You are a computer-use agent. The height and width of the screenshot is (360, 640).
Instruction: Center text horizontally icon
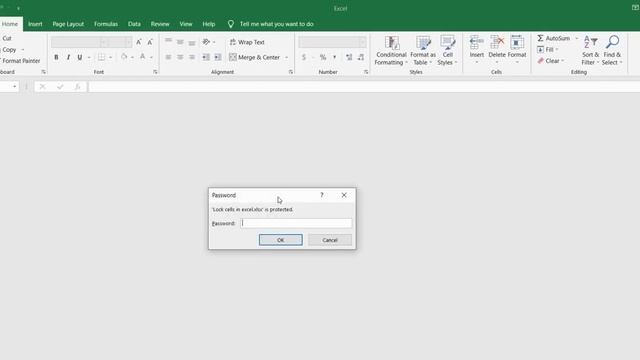(180, 57)
